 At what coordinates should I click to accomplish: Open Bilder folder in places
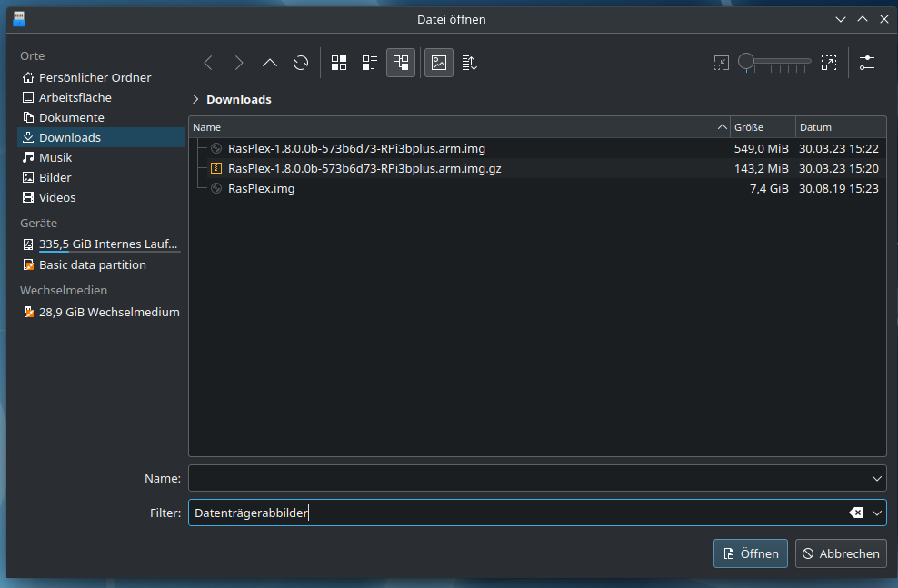pos(102,177)
